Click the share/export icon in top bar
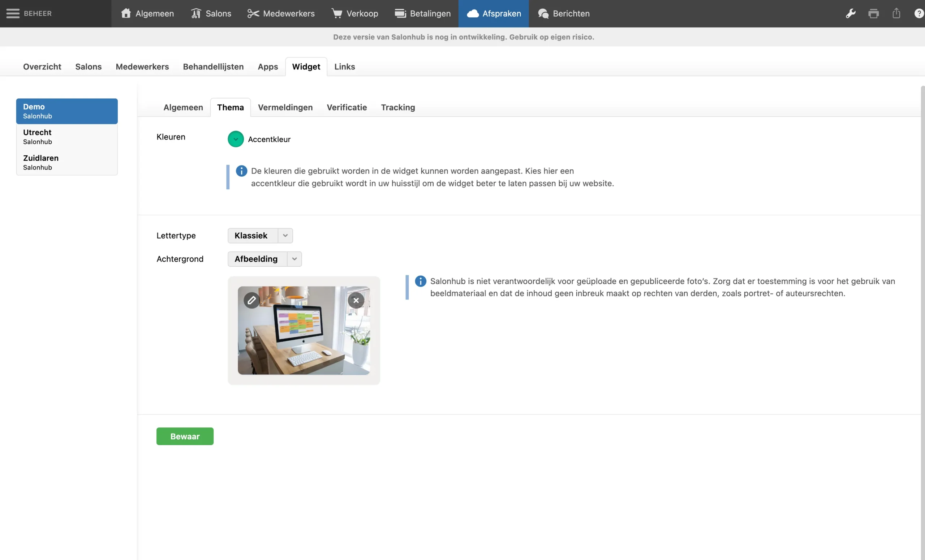The width and height of the screenshot is (925, 560). tap(896, 13)
